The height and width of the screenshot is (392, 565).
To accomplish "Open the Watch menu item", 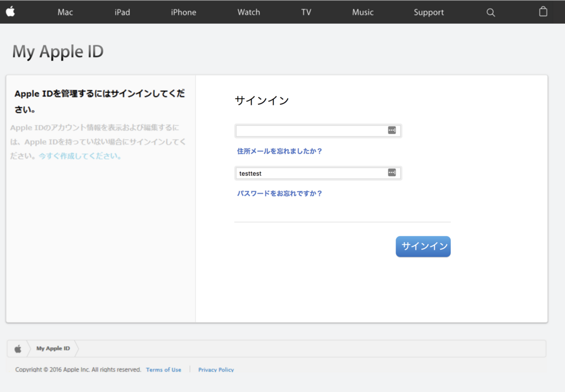I will 249,12.
